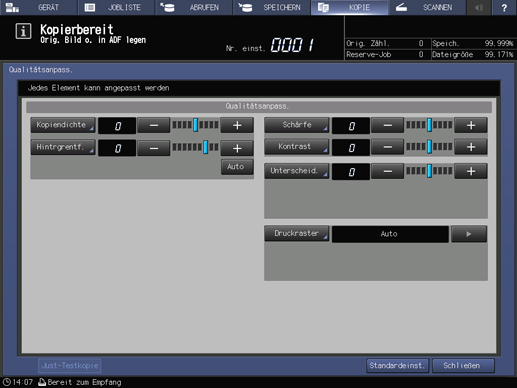This screenshot has height=388, width=517.
Task: Click the info icon beside Kopierbereit
Action: [23, 31]
